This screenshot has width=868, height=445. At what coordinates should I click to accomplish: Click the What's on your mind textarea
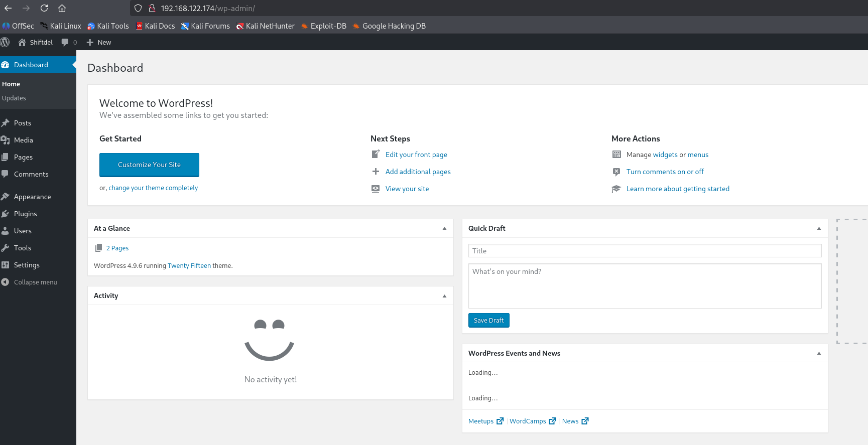coord(645,286)
